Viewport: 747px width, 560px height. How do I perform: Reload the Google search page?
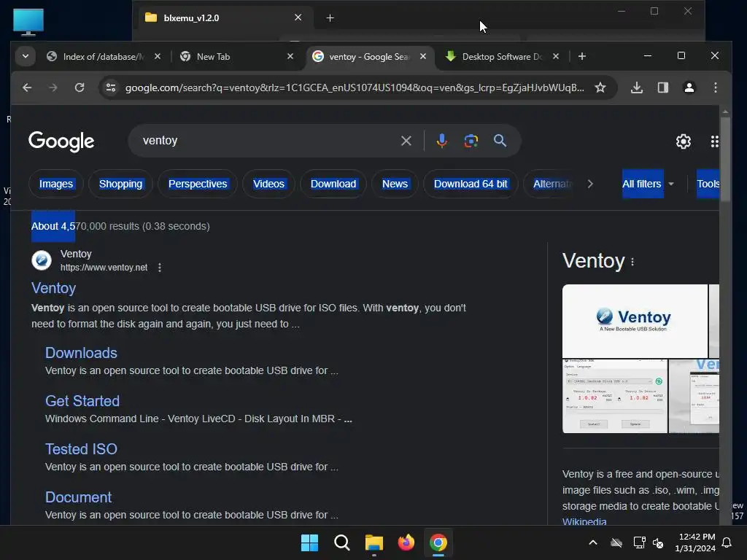80,87
